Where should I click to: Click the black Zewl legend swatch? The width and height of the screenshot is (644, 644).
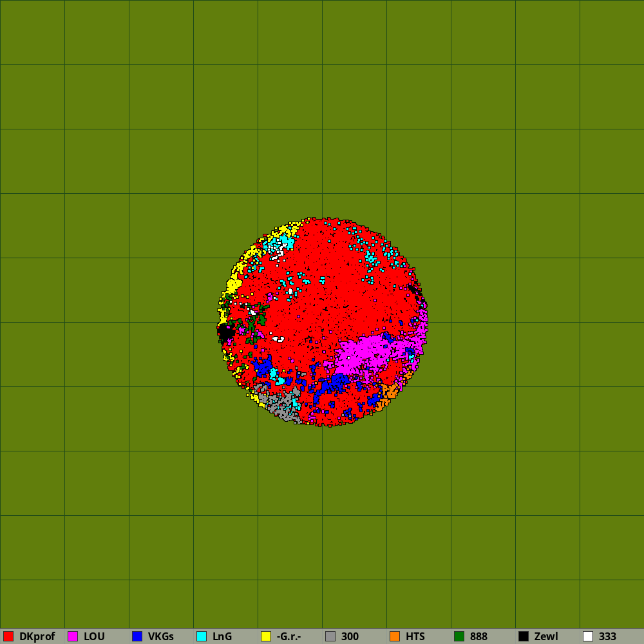point(524,636)
